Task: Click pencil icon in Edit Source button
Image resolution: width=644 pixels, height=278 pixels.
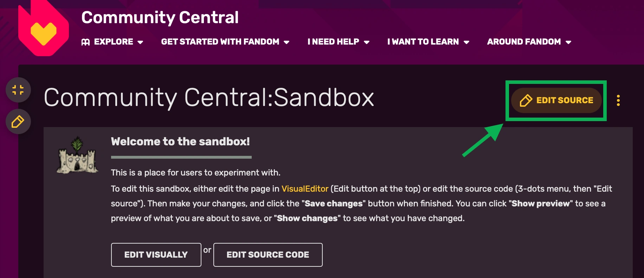Action: tap(526, 100)
